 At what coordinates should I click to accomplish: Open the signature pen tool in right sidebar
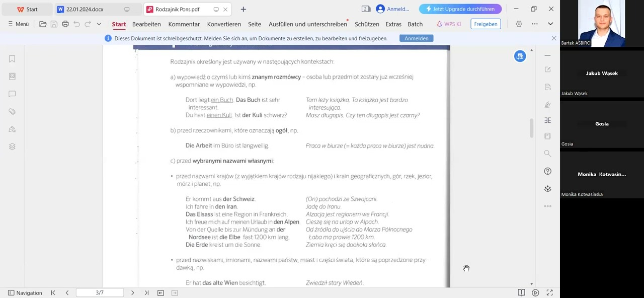[x=548, y=105]
